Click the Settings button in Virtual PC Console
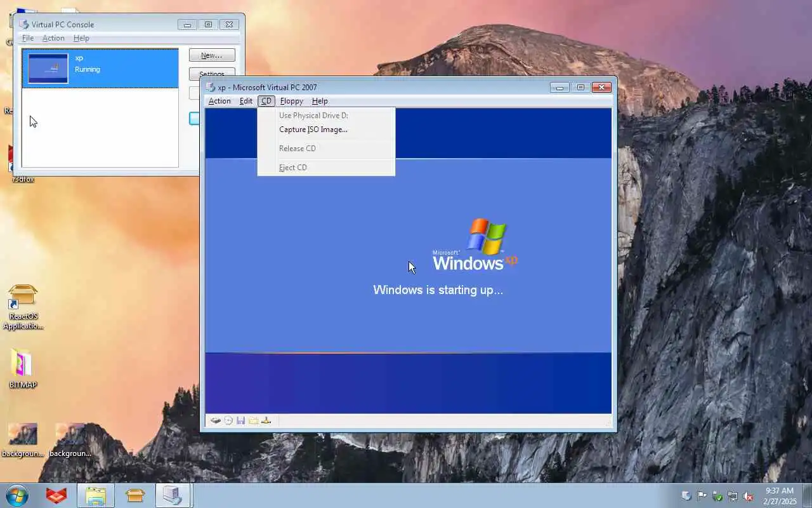This screenshot has height=508, width=812. (212, 74)
